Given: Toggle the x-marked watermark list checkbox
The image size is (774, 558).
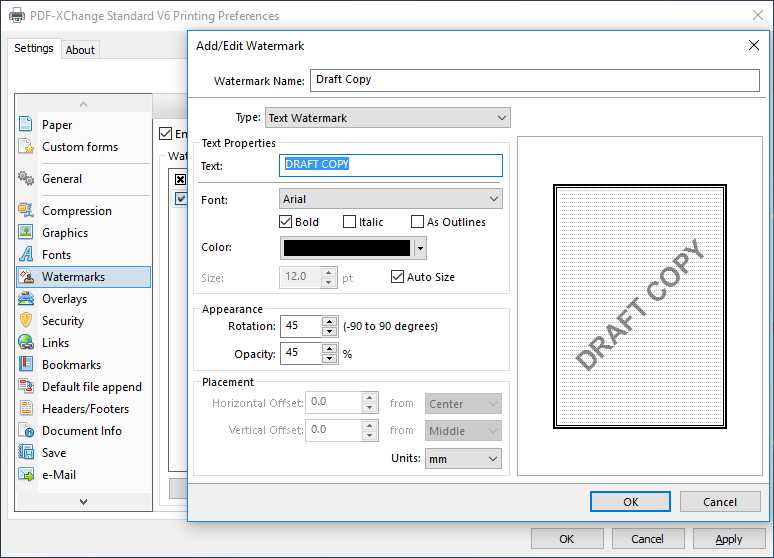Looking at the screenshot, I should pos(181,179).
